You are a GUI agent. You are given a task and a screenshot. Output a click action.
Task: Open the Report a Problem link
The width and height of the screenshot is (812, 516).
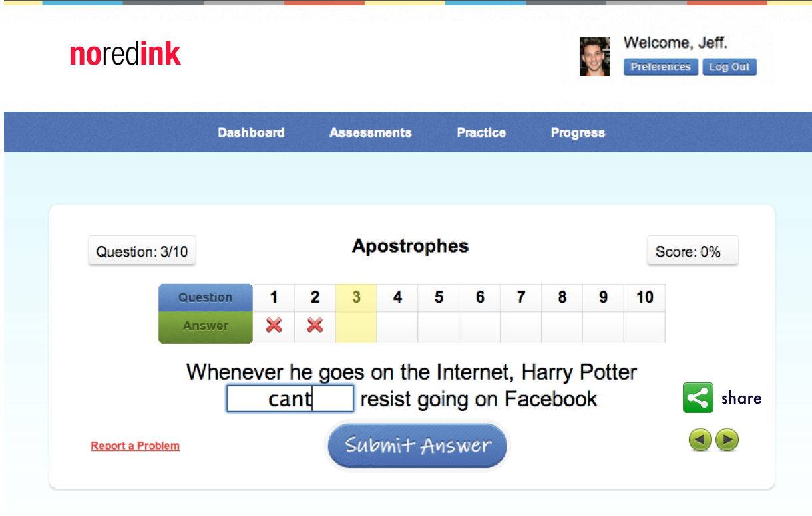pos(135,446)
